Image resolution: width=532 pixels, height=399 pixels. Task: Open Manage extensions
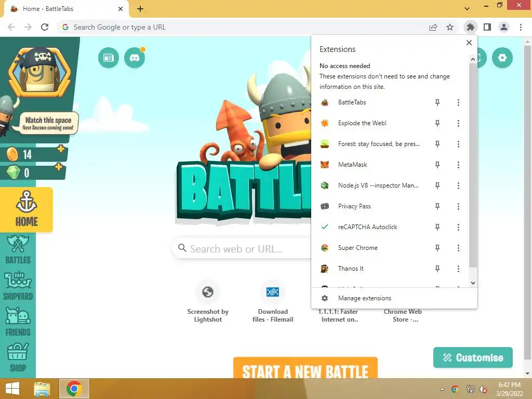coord(394,298)
